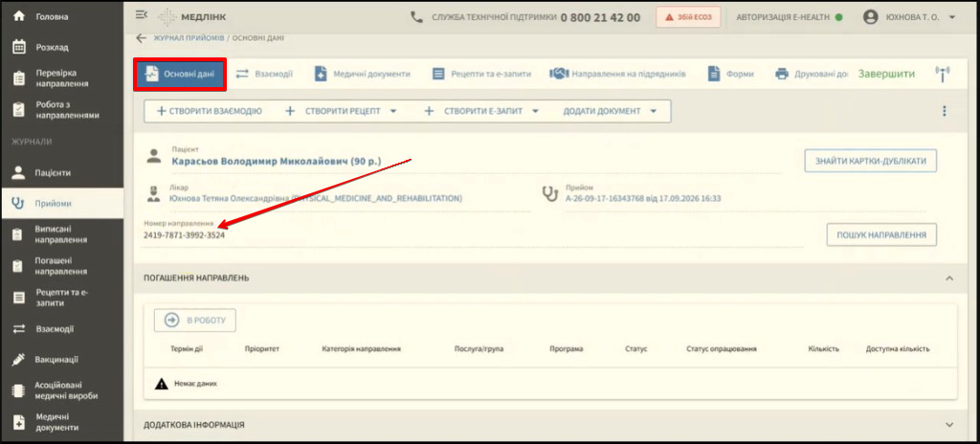Switch to Взаємодії tab
980x444 pixels.
264,74
